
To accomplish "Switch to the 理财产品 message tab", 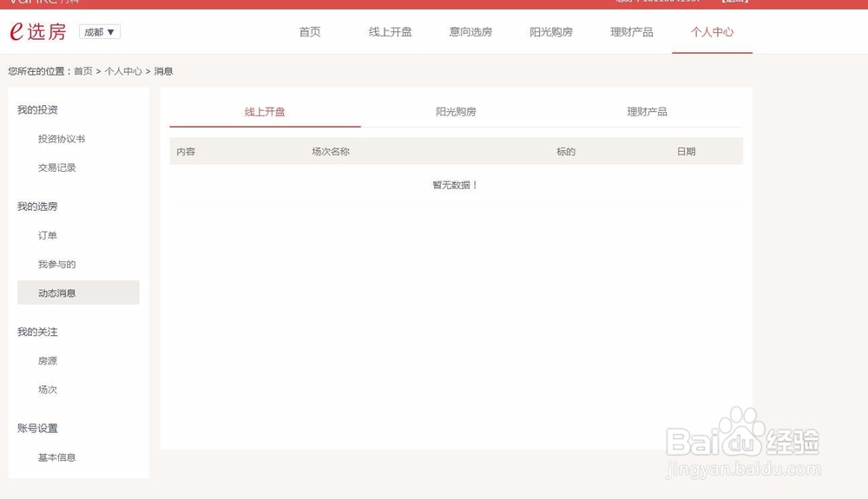I will 647,112.
